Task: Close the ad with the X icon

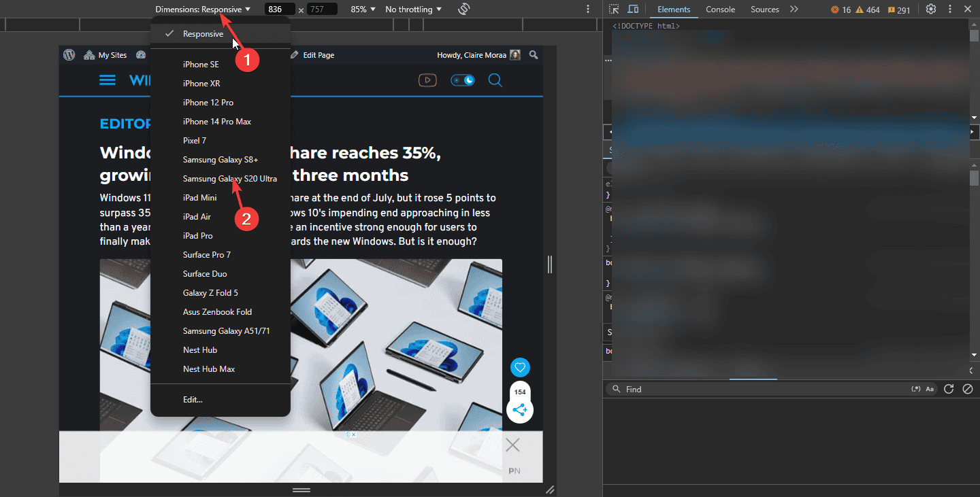Action: (x=513, y=445)
